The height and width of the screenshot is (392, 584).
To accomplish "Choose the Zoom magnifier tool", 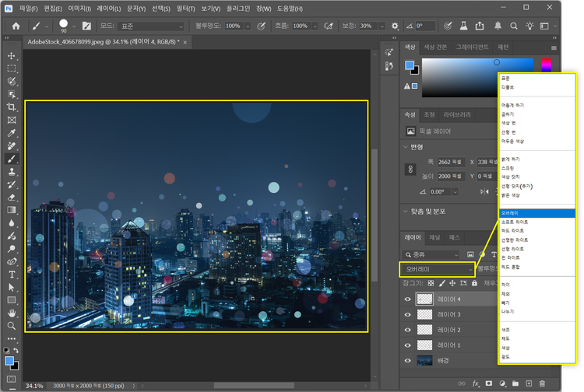I will 12,325.
